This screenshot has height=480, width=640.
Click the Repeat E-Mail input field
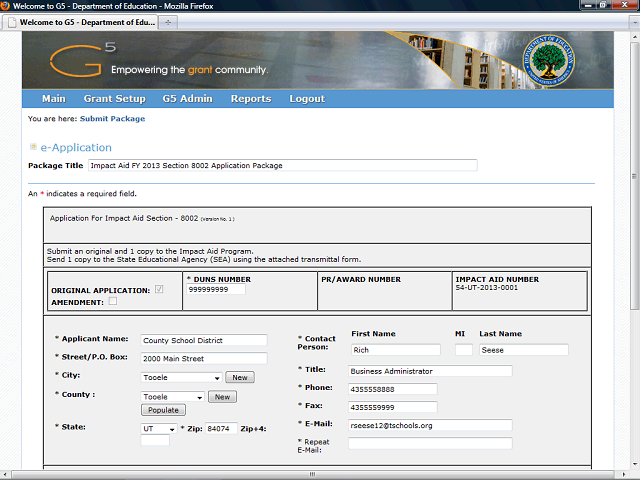[x=429, y=443]
